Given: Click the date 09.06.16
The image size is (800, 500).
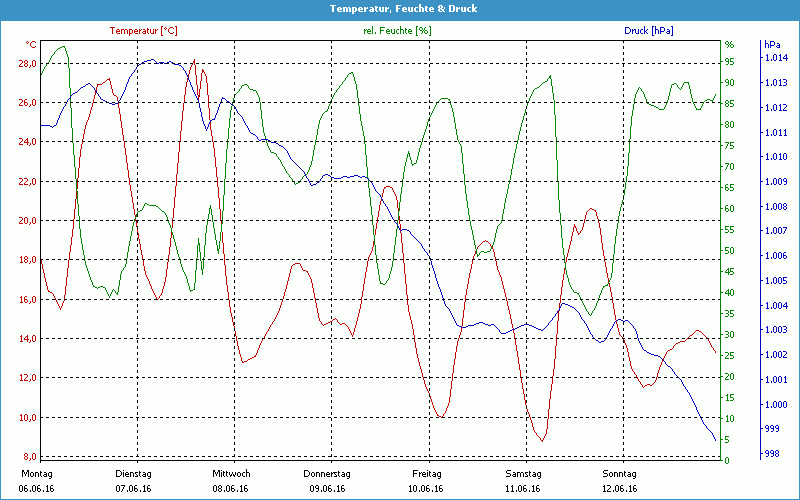Looking at the screenshot, I should [x=327, y=488].
